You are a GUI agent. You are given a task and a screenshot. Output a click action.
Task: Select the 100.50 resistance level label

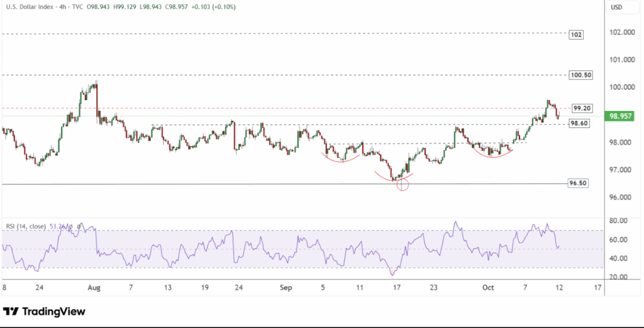pos(580,75)
